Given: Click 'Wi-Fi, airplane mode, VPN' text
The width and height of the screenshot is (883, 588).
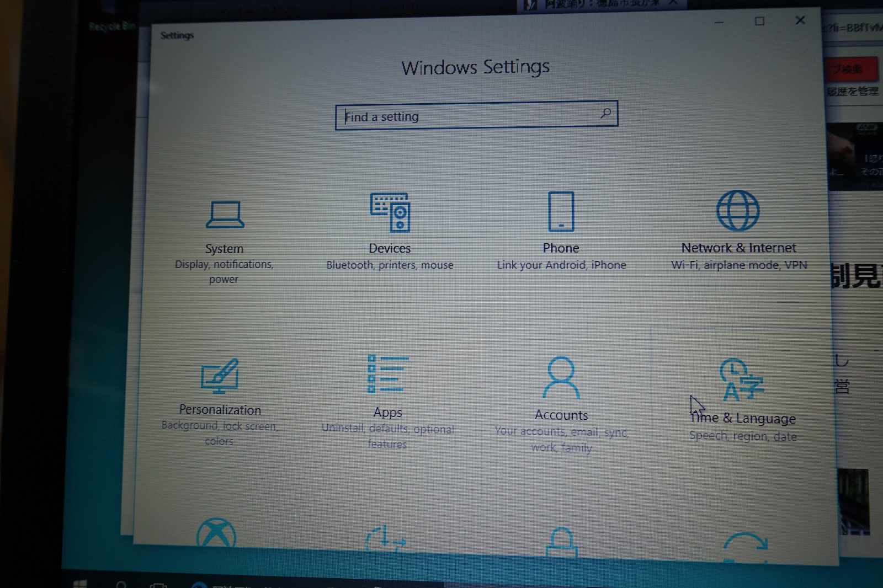Looking at the screenshot, I should click(x=739, y=265).
